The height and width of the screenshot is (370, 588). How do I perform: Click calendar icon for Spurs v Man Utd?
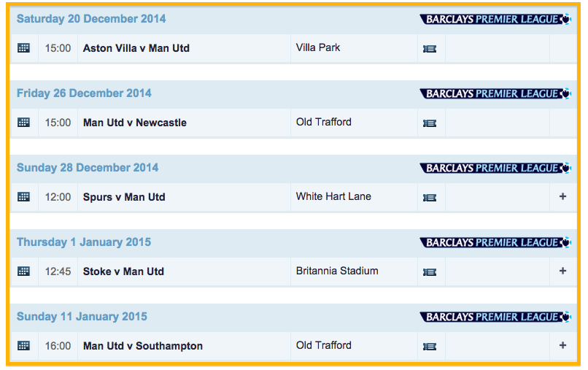[24, 197]
